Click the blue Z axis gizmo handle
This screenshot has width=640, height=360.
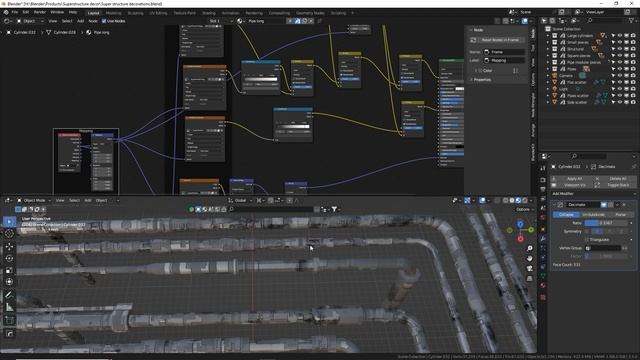click(x=520, y=224)
